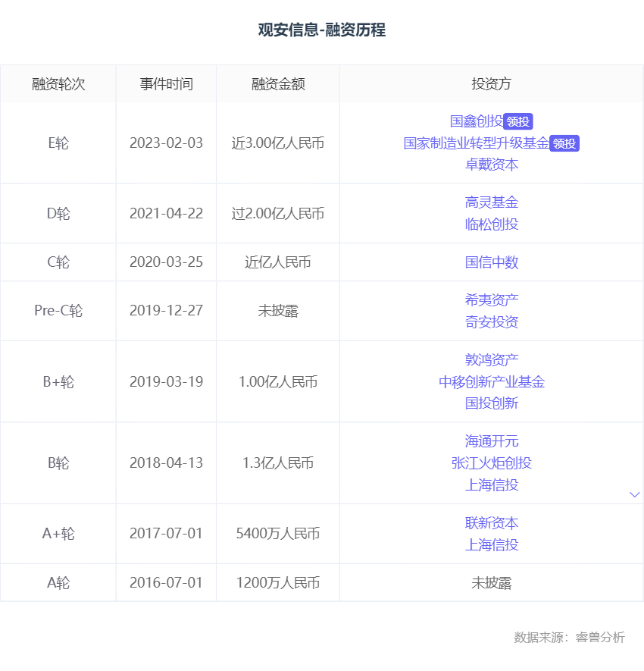This screenshot has height=671, width=644.
Task: Click amount 近3.00亿人民币
Action: click(278, 143)
